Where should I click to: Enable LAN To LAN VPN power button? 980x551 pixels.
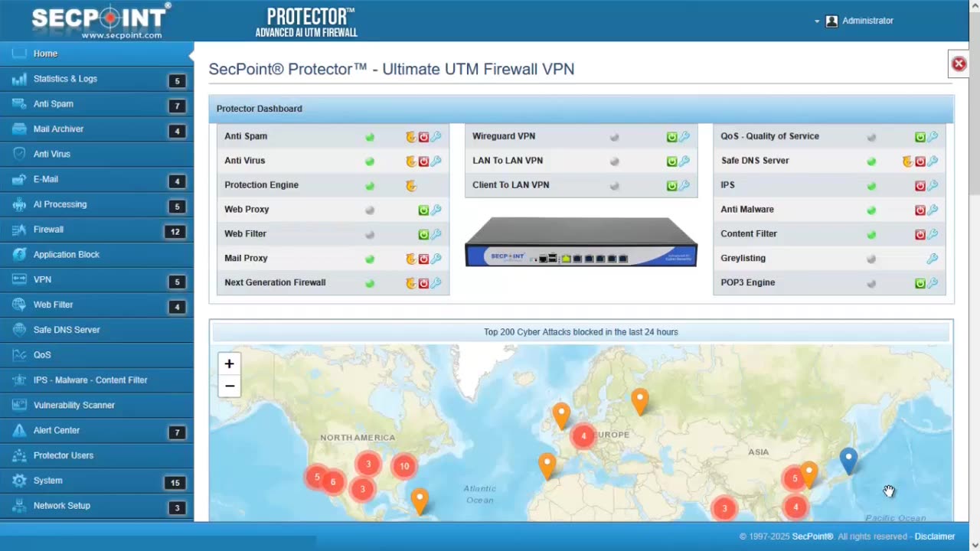coord(671,161)
